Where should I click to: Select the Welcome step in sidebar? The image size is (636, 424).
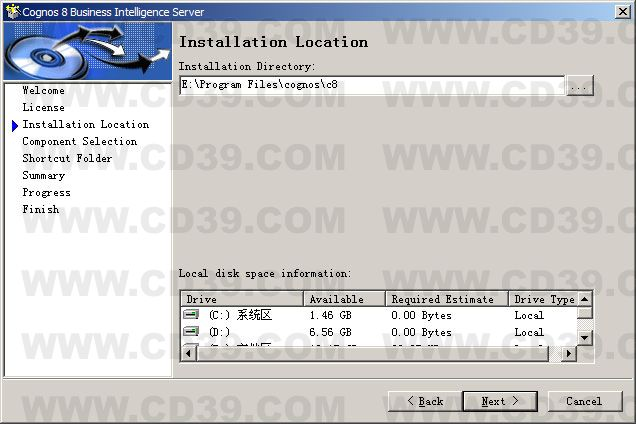(x=43, y=90)
